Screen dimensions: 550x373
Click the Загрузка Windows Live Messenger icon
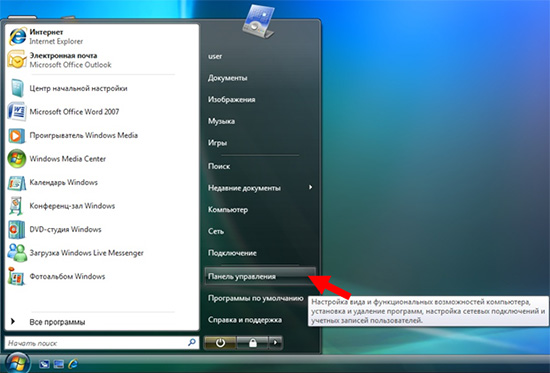(17, 253)
